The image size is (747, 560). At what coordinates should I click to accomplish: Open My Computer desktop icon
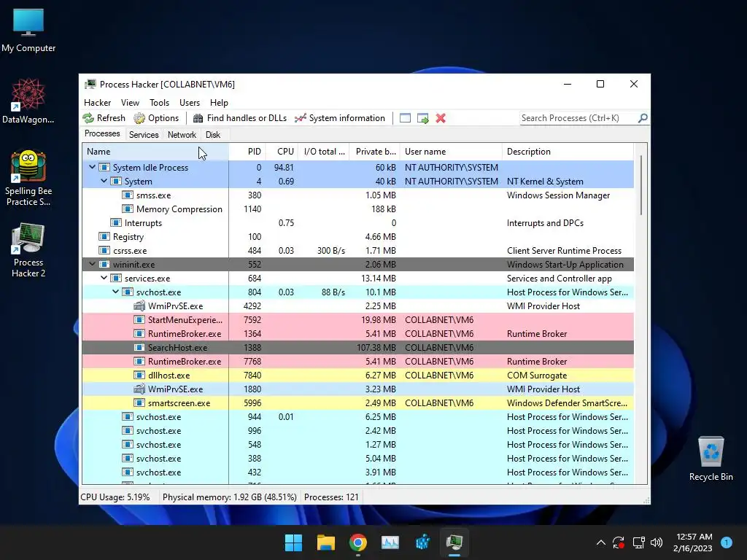[x=28, y=31]
